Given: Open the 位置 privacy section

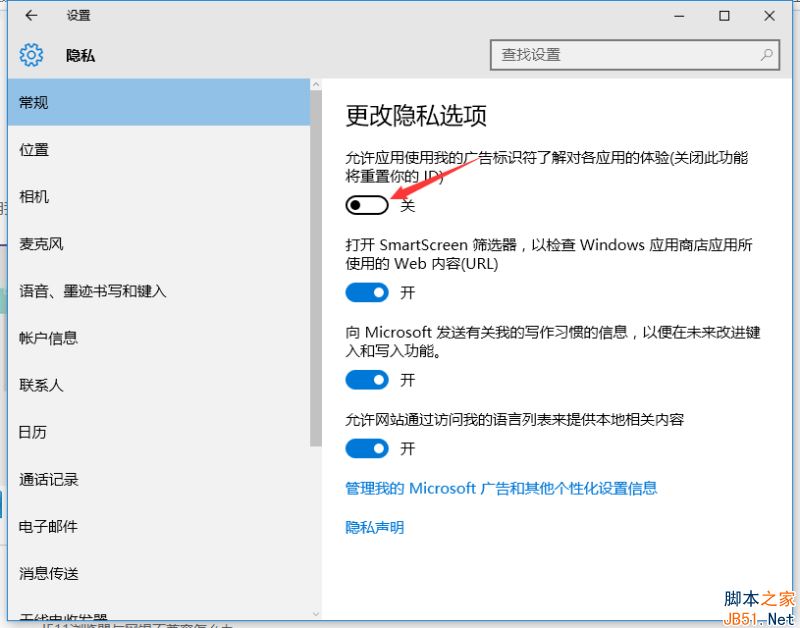Looking at the screenshot, I should [x=159, y=149].
